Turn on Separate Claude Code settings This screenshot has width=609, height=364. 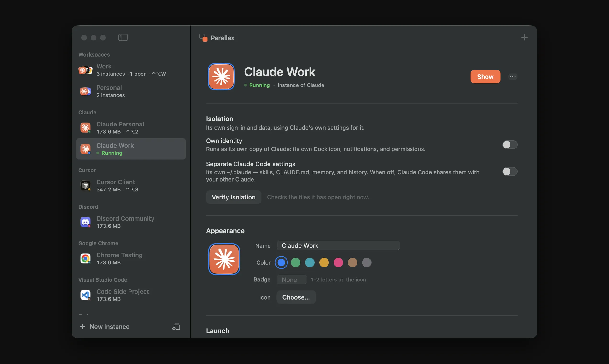[510, 171]
